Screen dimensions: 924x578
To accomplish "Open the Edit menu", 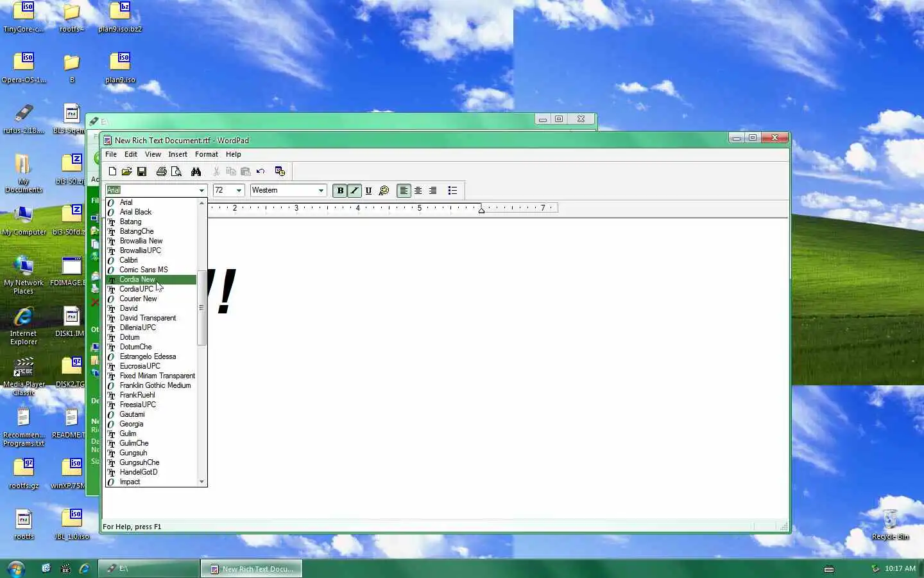I will click(x=131, y=154).
